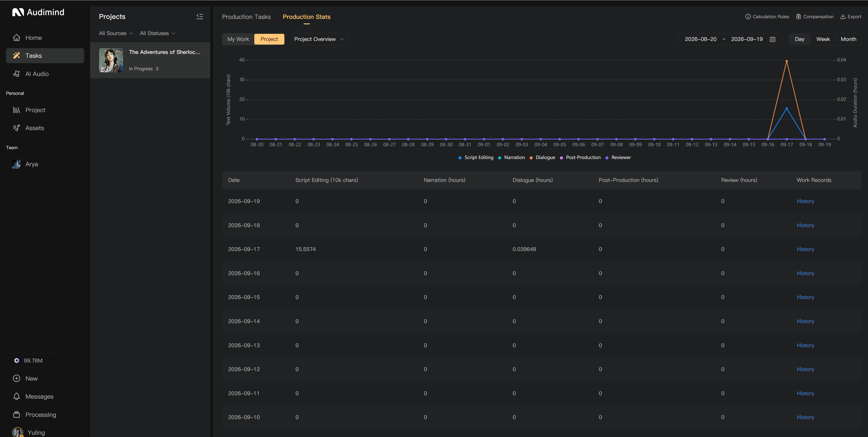Image resolution: width=868 pixels, height=437 pixels.
Task: Open the Compensation settings
Action: 815,17
